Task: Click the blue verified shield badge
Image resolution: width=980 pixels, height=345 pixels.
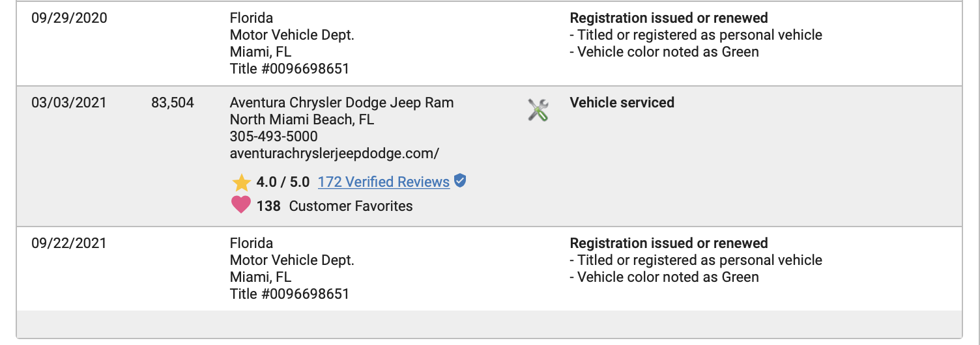Action: (460, 181)
